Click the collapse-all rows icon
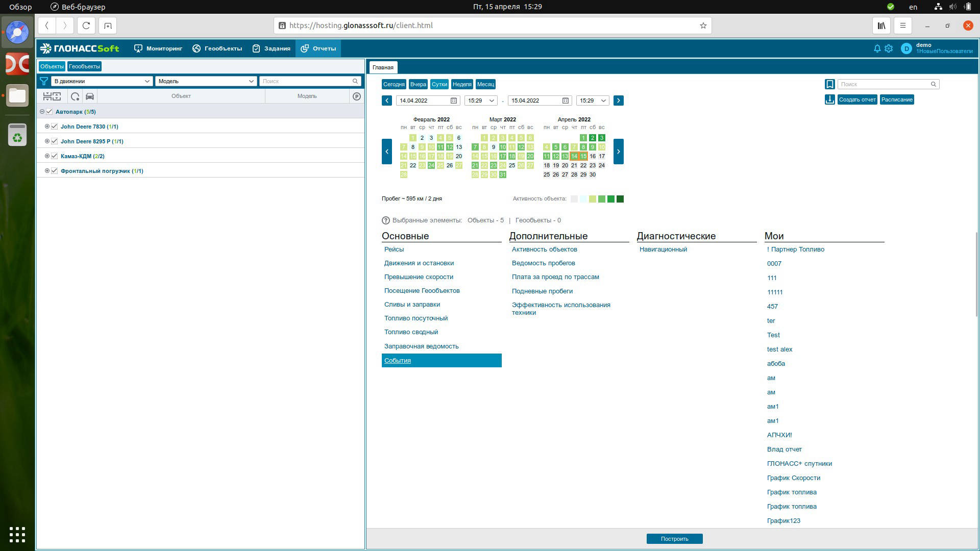 47,96
